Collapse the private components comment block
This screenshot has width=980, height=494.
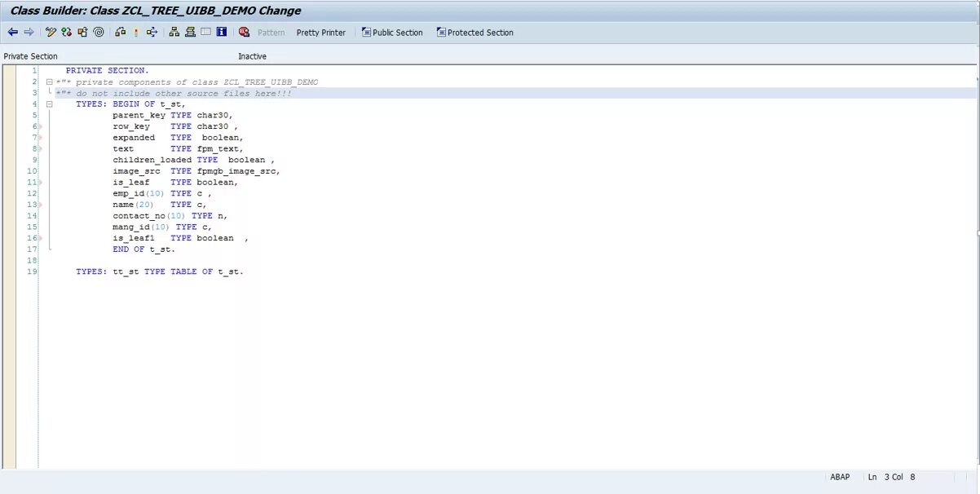coord(49,82)
